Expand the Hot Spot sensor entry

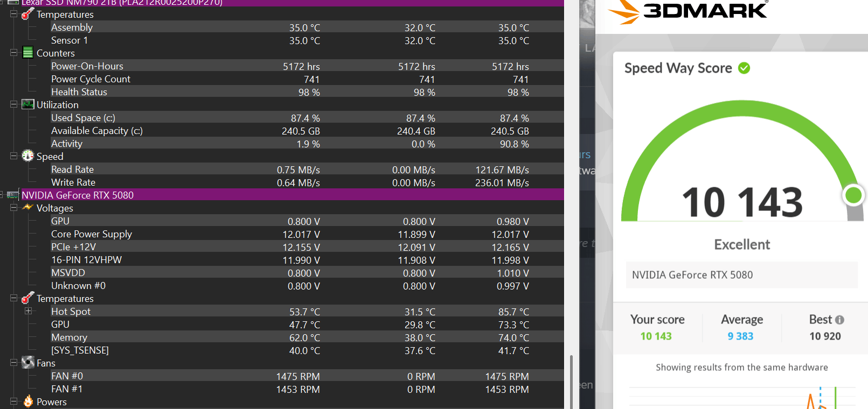[x=29, y=311]
